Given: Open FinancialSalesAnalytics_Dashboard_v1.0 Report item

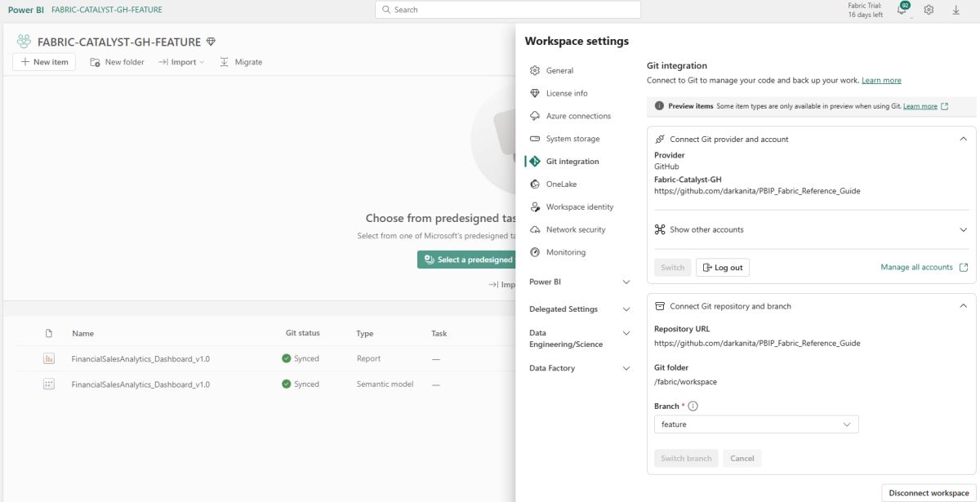Looking at the screenshot, I should (x=140, y=358).
